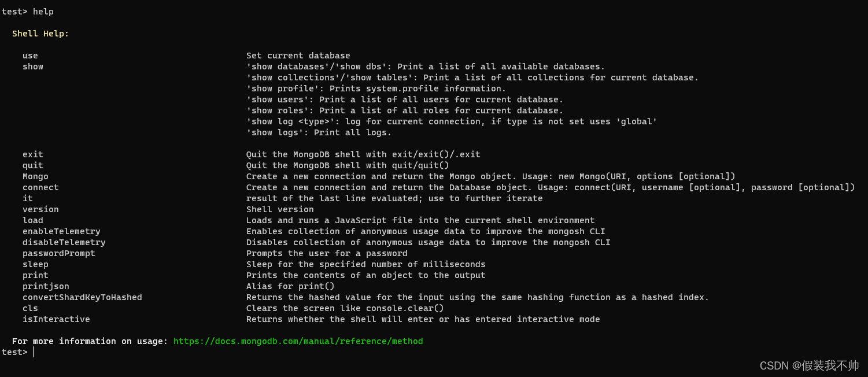This screenshot has height=377, width=868.
Task: Click the 'exit' command entry
Action: (33, 154)
